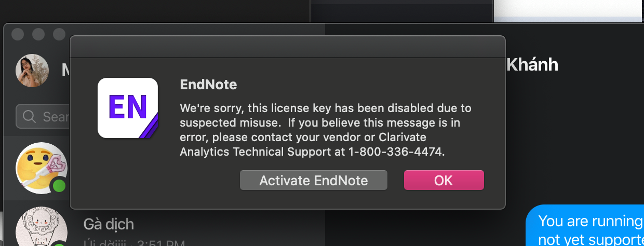
Task: Click the Gà dịch sketch avatar
Action: (42, 227)
